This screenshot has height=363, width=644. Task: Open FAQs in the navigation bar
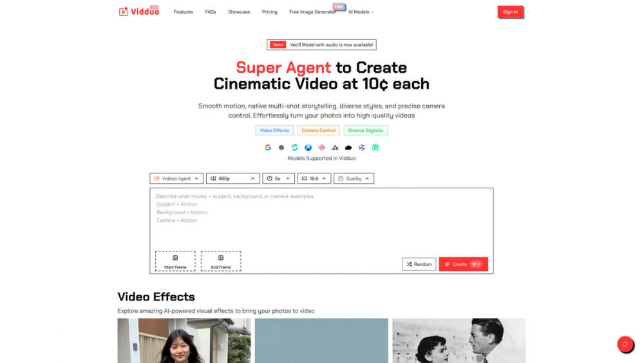tap(211, 12)
